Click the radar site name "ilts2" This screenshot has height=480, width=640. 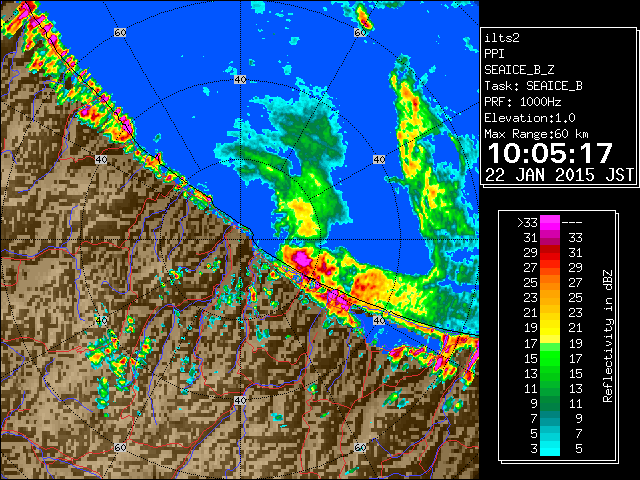502,38
